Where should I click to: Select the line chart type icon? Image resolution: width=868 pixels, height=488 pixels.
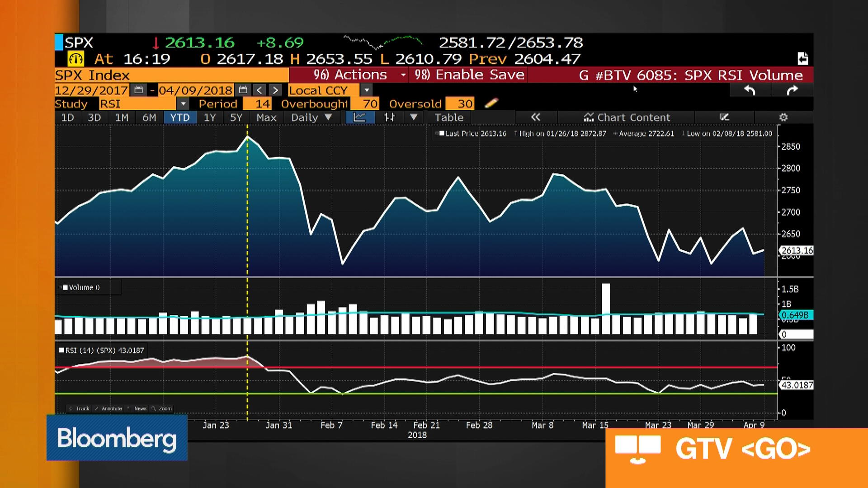pos(360,117)
